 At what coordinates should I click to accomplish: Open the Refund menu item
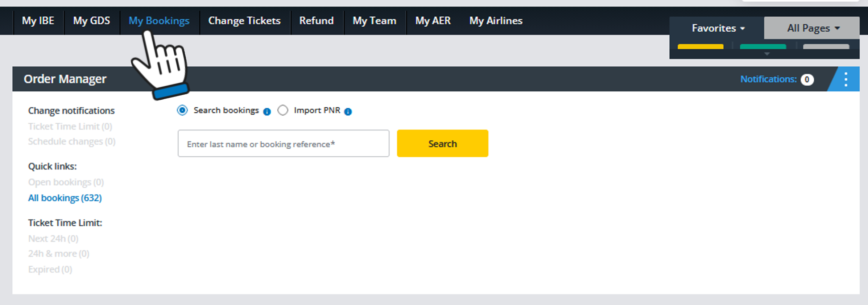[316, 21]
